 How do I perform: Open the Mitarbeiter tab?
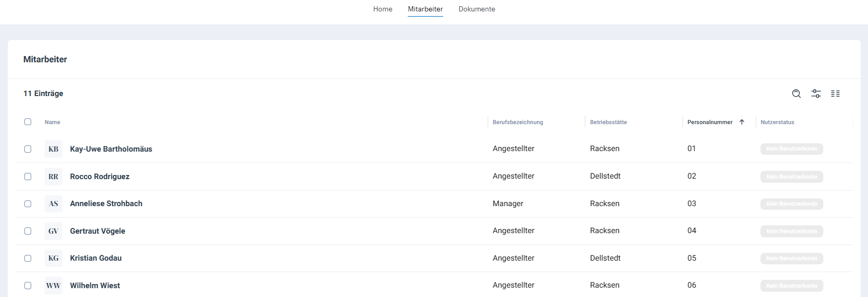pyautogui.click(x=425, y=9)
